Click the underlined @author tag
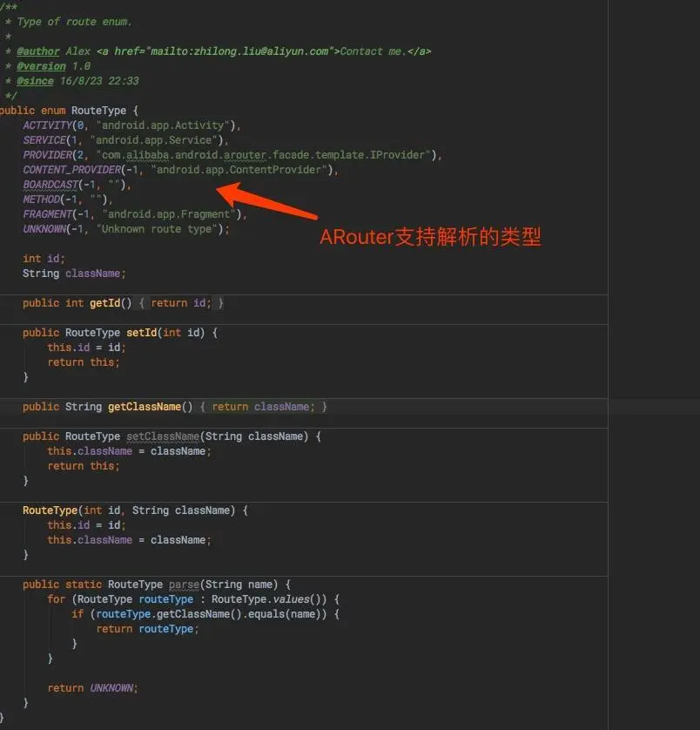This screenshot has height=730, width=700. coord(37,51)
